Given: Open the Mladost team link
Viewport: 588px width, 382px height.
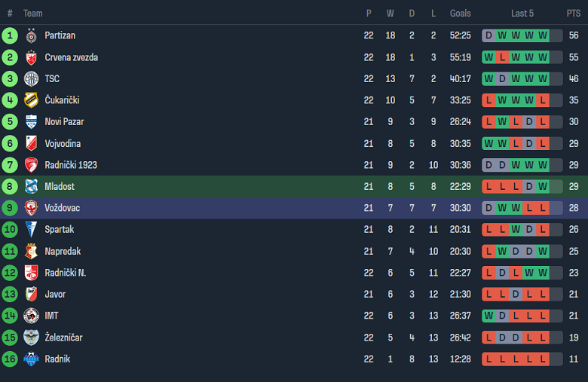Looking at the screenshot, I should pos(60,187).
